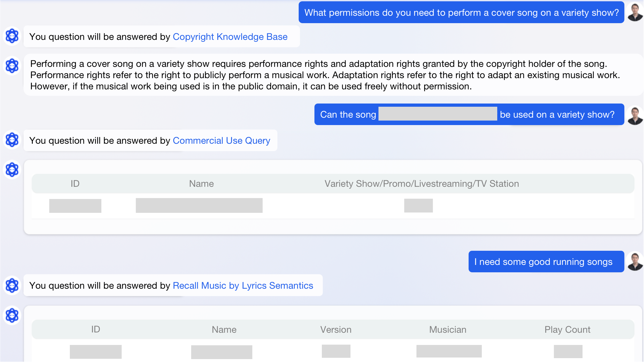Viewport: 644px width, 362px height.
Task: Click the bot icon above the song usage table
Action: click(x=12, y=170)
